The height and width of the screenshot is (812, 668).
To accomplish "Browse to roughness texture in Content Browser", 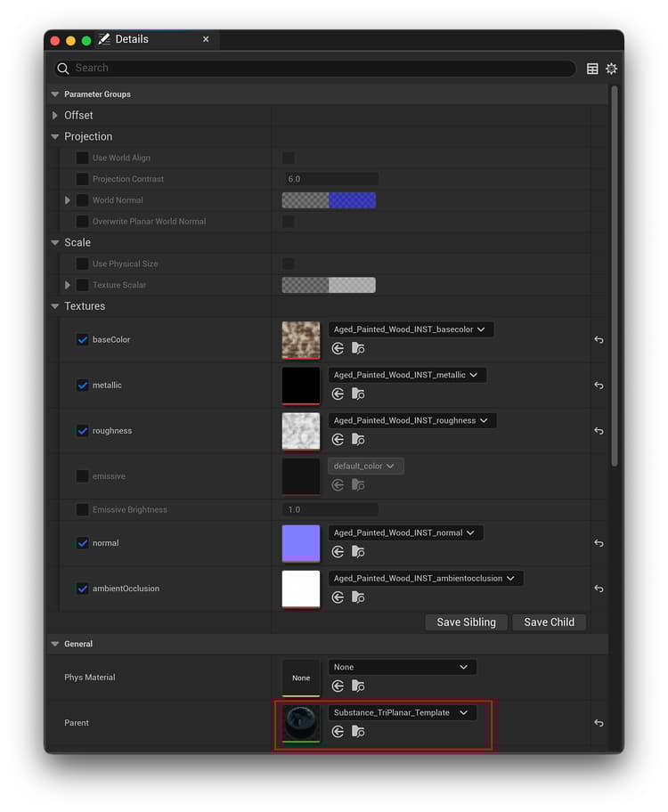I will click(358, 440).
